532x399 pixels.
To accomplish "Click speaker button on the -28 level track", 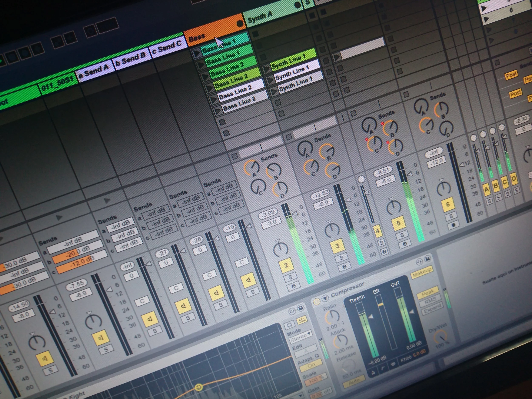I will (x=216, y=293).
